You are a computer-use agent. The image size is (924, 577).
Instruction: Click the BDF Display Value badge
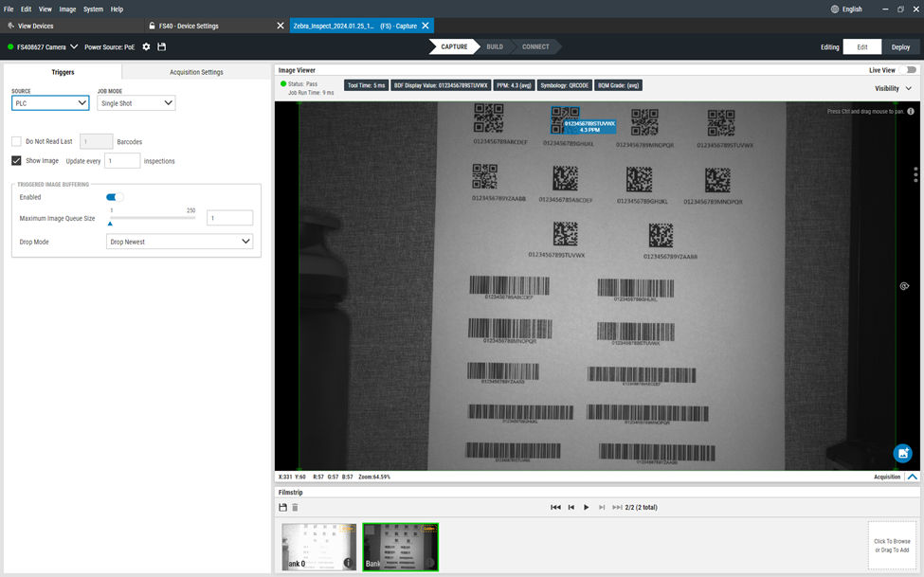441,85
